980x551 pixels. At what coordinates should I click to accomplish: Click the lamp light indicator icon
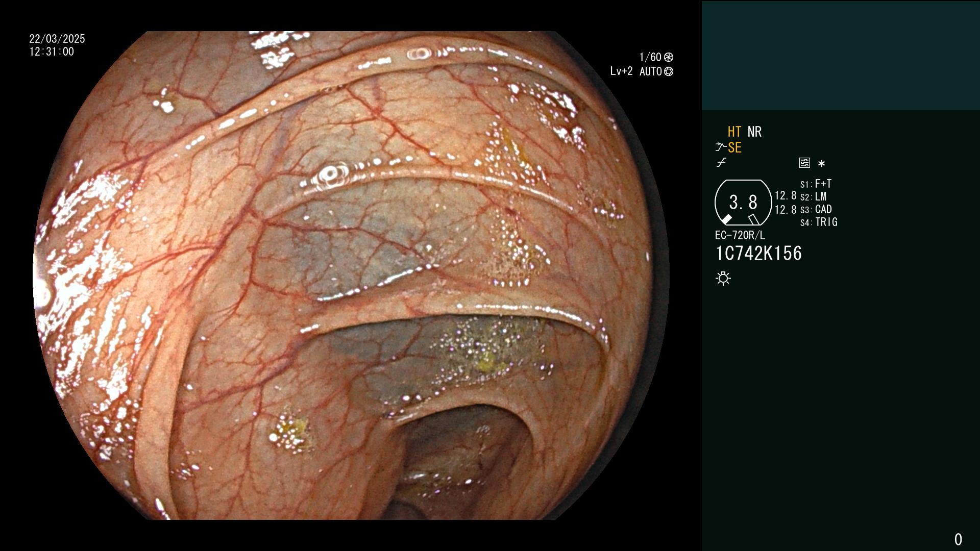(723, 278)
